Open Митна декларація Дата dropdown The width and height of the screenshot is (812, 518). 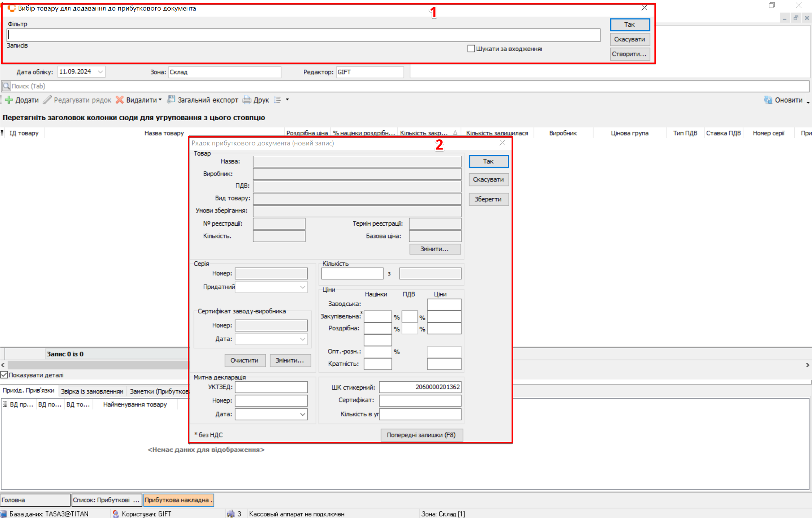[302, 414]
